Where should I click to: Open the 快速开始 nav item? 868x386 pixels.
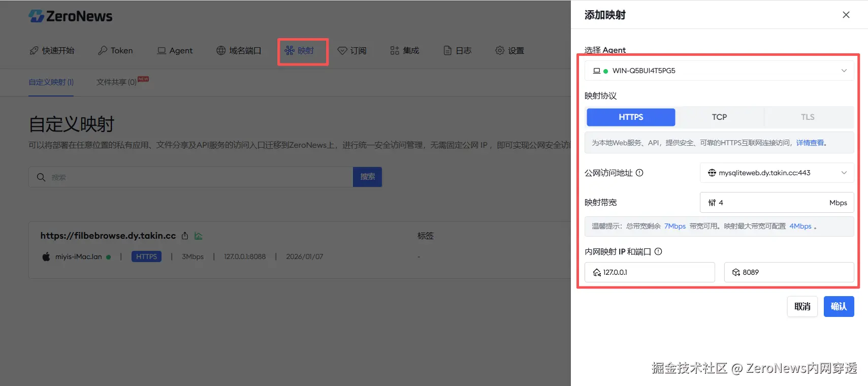(x=52, y=50)
